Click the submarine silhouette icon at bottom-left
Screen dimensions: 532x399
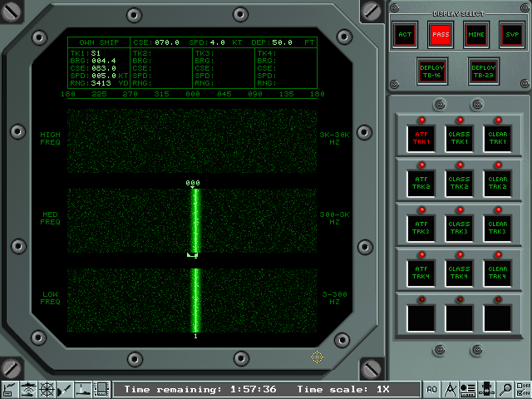click(x=83, y=389)
